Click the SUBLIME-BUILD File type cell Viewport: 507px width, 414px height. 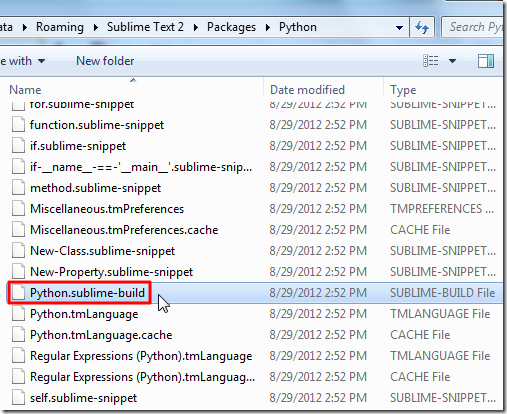pyautogui.click(x=443, y=293)
